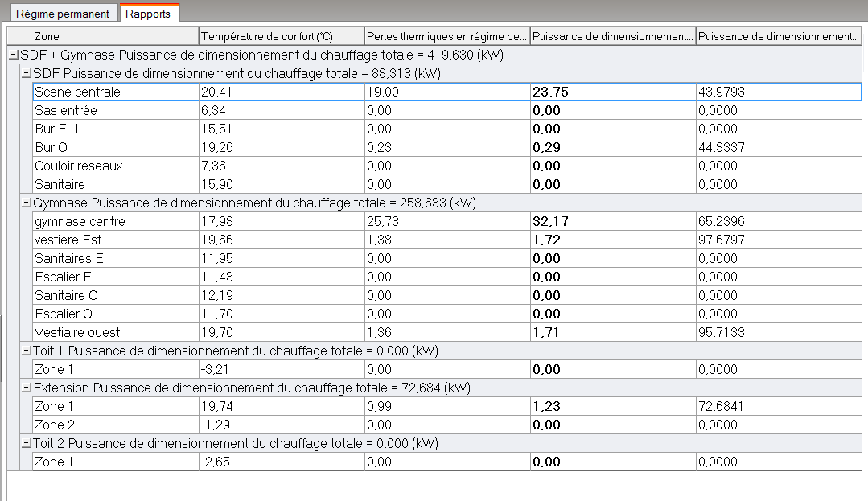The height and width of the screenshot is (501, 868).
Task: Click the Température de confort column header
Action: [280, 36]
